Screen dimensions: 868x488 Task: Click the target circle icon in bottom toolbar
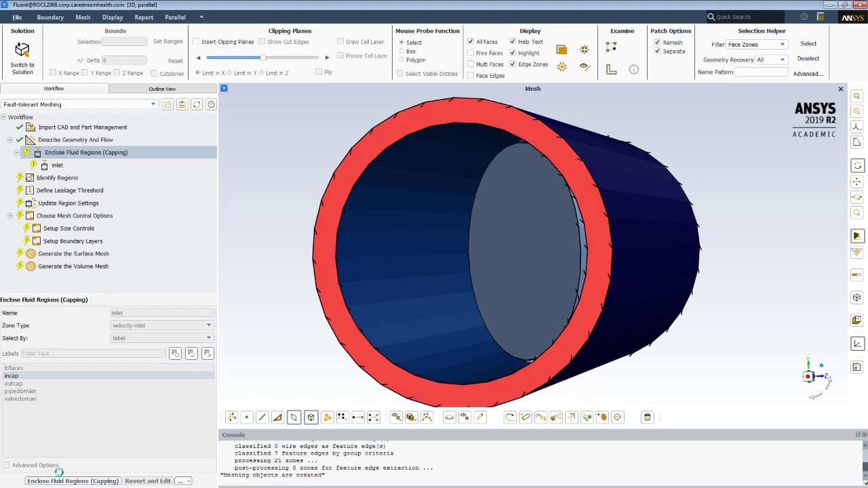[x=617, y=417]
